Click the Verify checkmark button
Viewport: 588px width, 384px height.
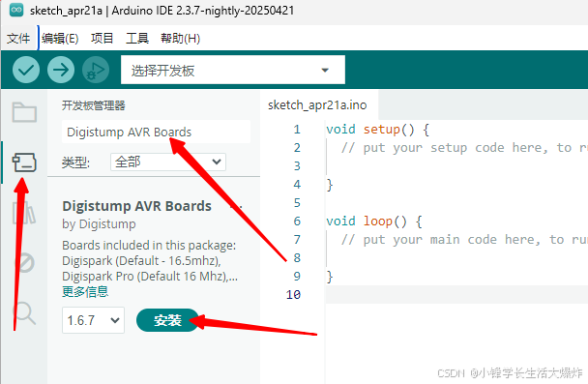[26, 70]
